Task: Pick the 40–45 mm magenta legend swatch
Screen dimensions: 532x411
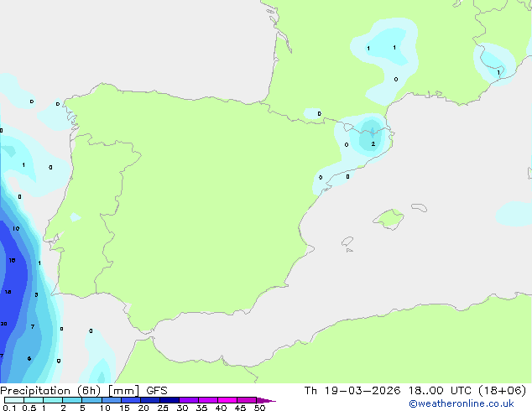Action: click(x=227, y=400)
